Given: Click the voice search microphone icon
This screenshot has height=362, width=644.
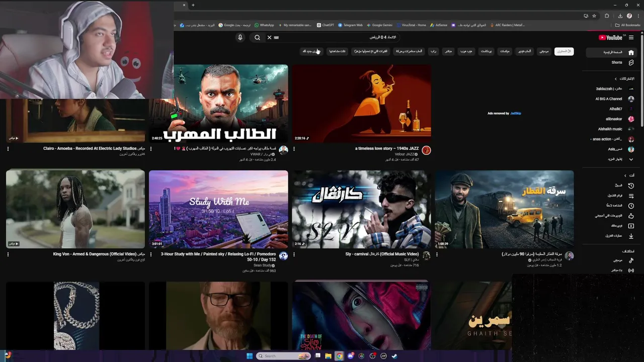Looking at the screenshot, I should pos(240,37).
